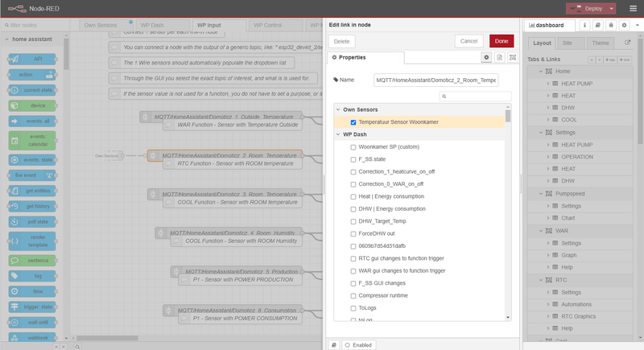The image size is (644, 350).
Task: Expand the HEAT PUMP group under Home
Action: point(548,84)
